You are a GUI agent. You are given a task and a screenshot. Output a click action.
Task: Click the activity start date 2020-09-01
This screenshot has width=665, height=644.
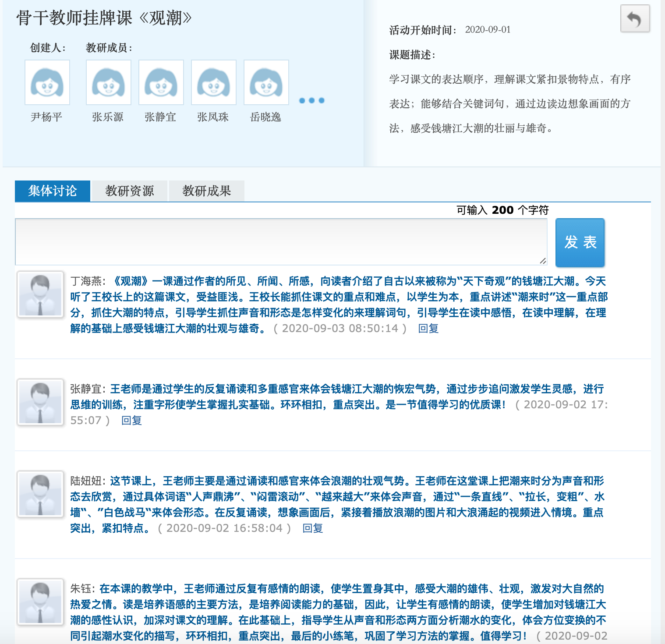[x=488, y=30]
